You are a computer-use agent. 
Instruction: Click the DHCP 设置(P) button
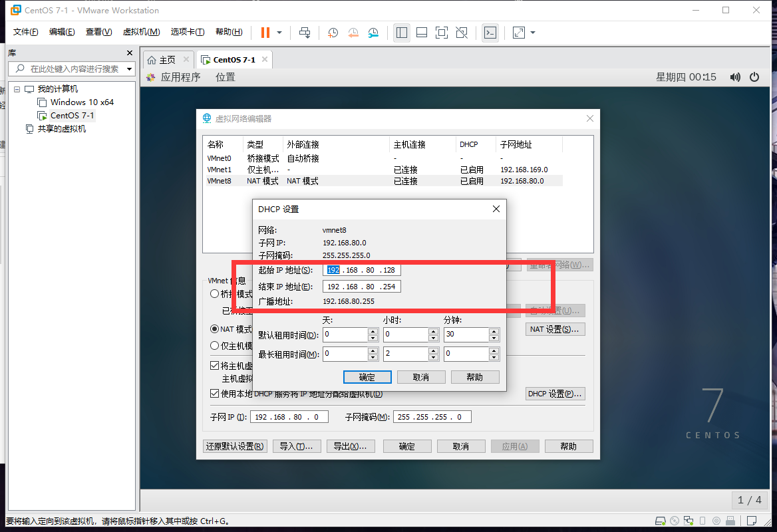[x=555, y=394]
